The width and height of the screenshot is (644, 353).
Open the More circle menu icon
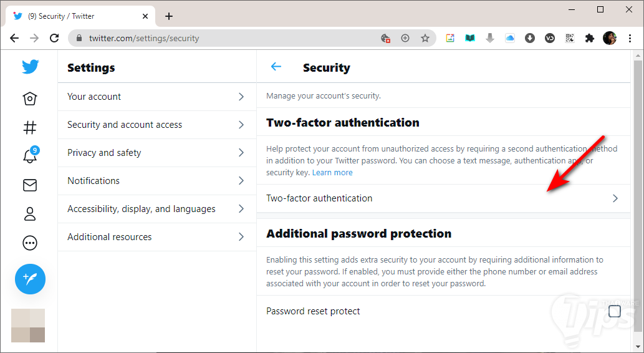click(30, 243)
